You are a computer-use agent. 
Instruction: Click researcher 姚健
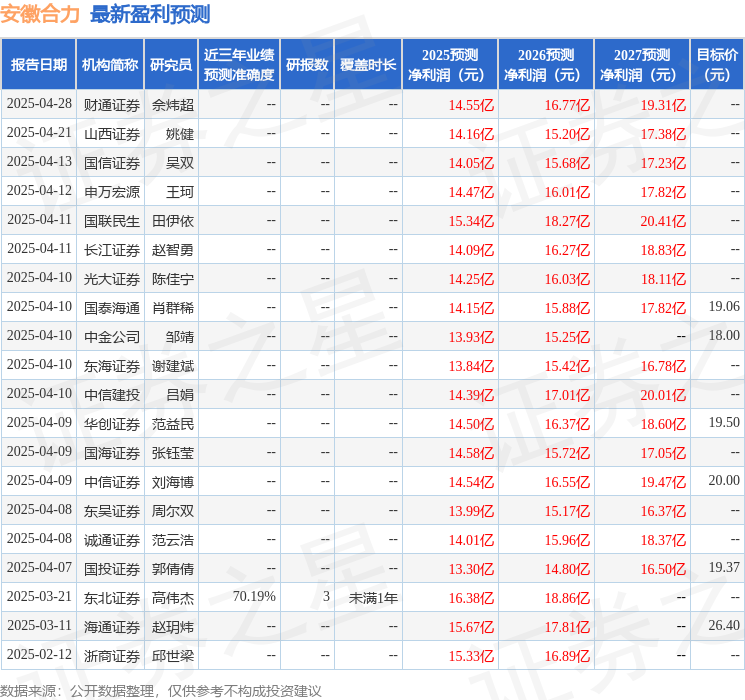pyautogui.click(x=180, y=134)
